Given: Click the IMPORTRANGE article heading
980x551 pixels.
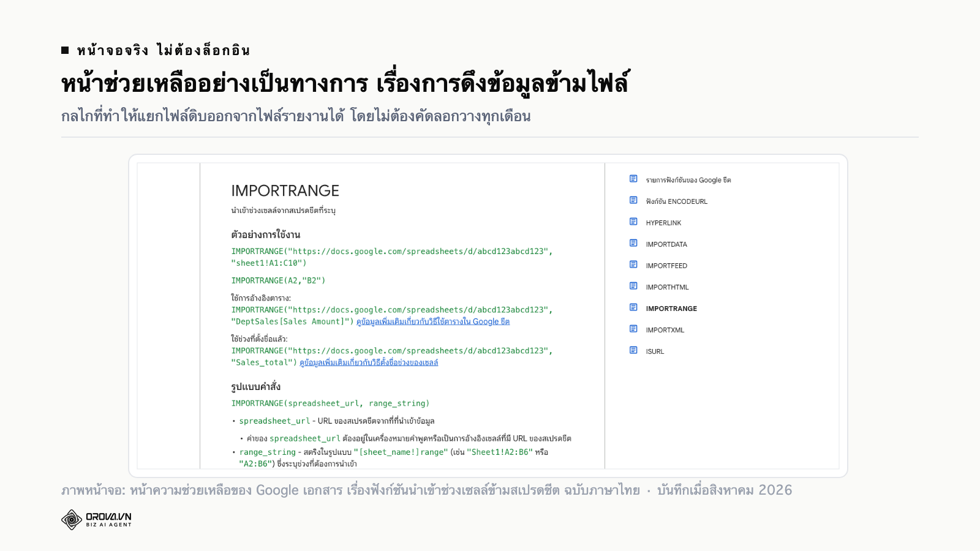Looking at the screenshot, I should [285, 190].
